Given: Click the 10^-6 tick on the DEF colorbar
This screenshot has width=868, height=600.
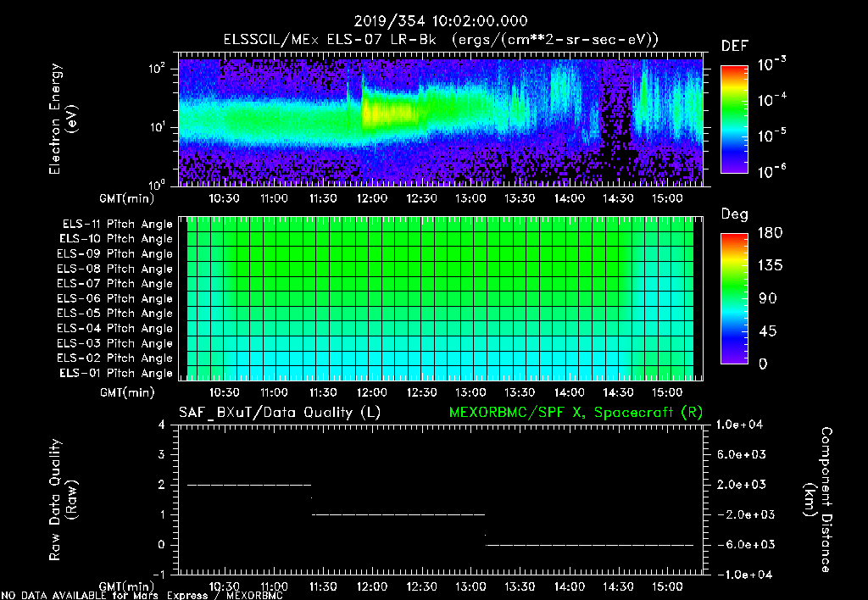Looking at the screenshot, I should (772, 171).
